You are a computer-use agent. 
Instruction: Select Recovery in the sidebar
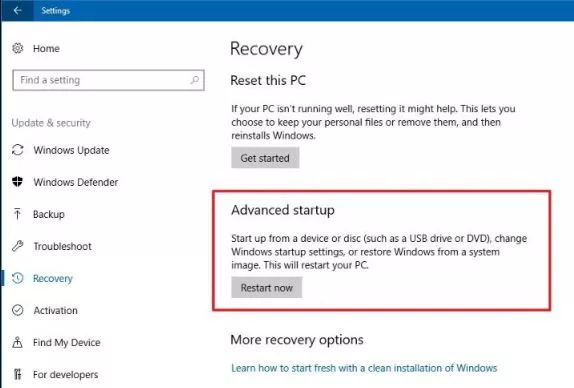53,279
